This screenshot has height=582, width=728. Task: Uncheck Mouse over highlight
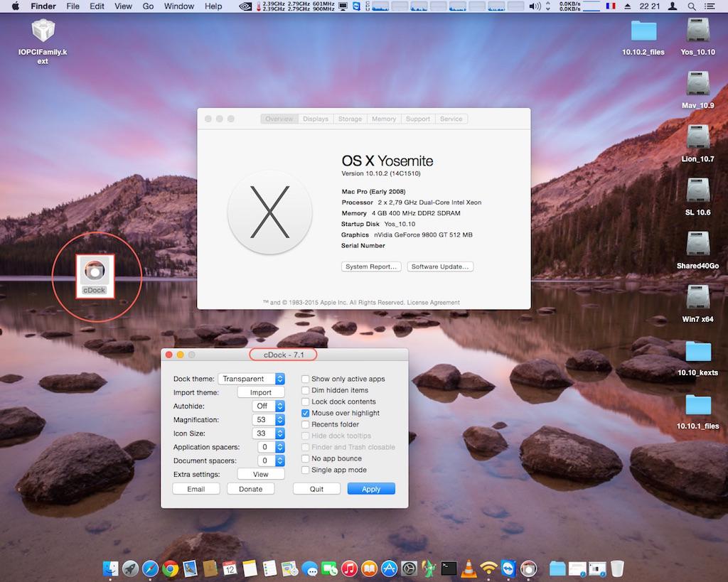(306, 413)
